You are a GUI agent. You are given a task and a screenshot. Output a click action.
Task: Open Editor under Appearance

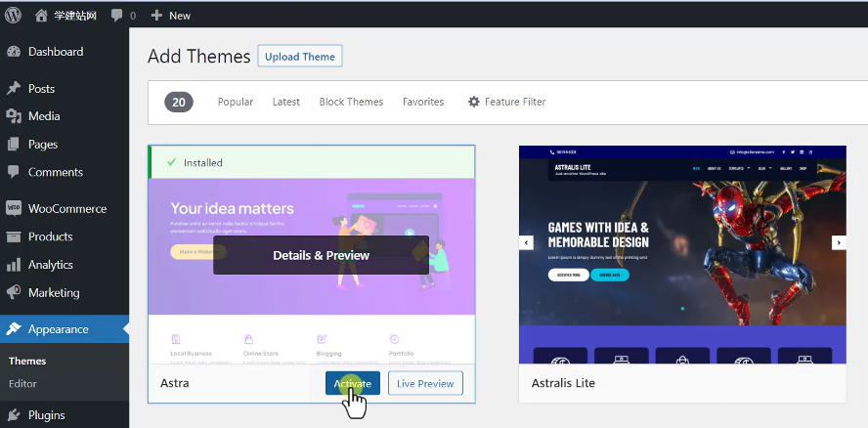tap(22, 384)
